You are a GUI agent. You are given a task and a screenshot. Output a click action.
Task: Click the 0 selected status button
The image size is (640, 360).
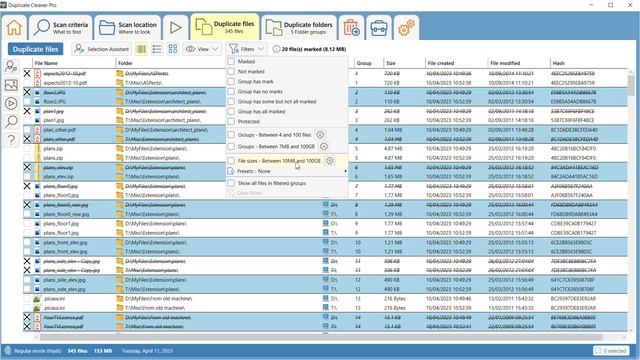[x=611, y=351]
